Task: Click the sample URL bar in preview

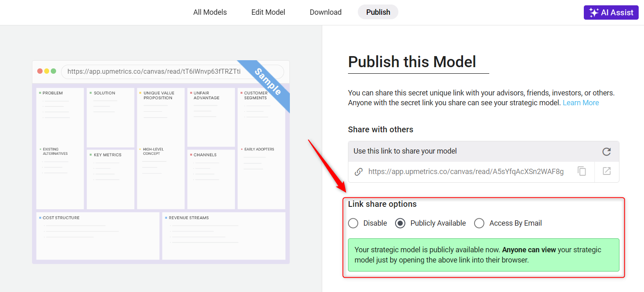Action: [172, 71]
